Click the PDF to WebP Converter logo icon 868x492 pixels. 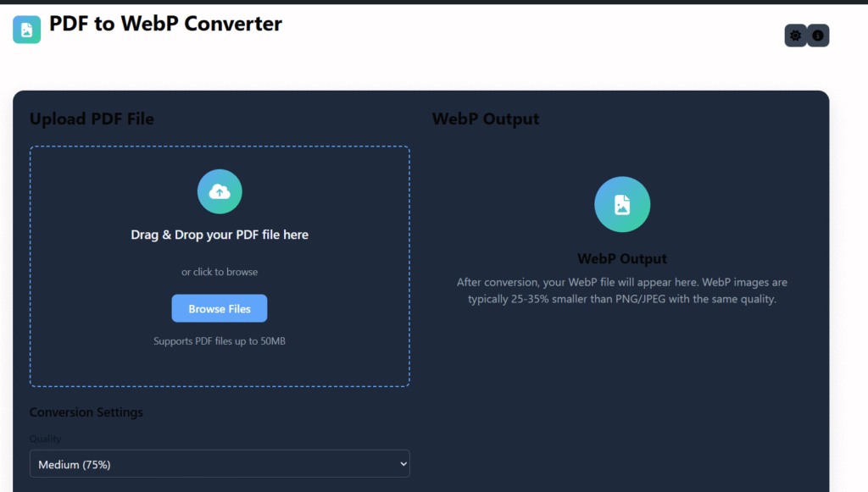pos(26,29)
